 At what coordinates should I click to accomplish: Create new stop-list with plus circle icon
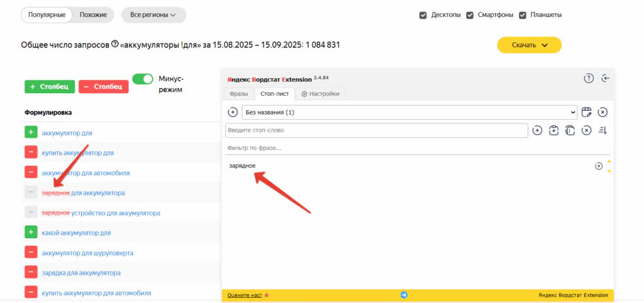(233, 112)
